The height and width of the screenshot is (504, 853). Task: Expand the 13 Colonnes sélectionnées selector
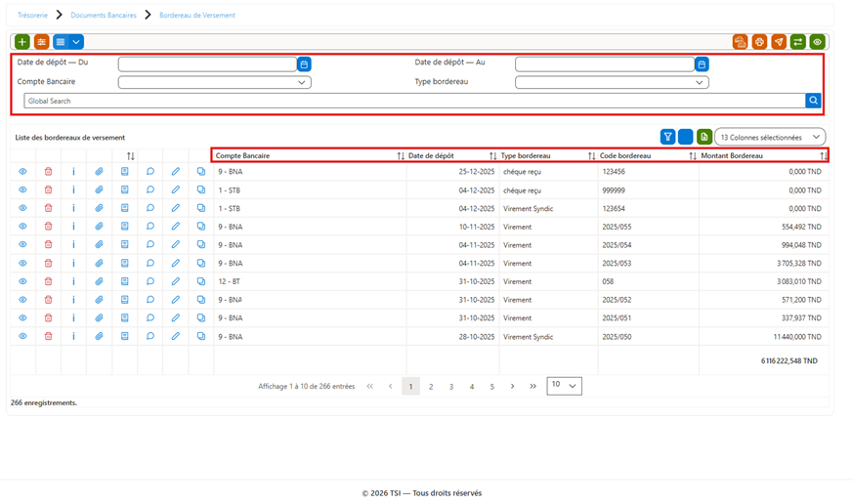click(x=770, y=137)
